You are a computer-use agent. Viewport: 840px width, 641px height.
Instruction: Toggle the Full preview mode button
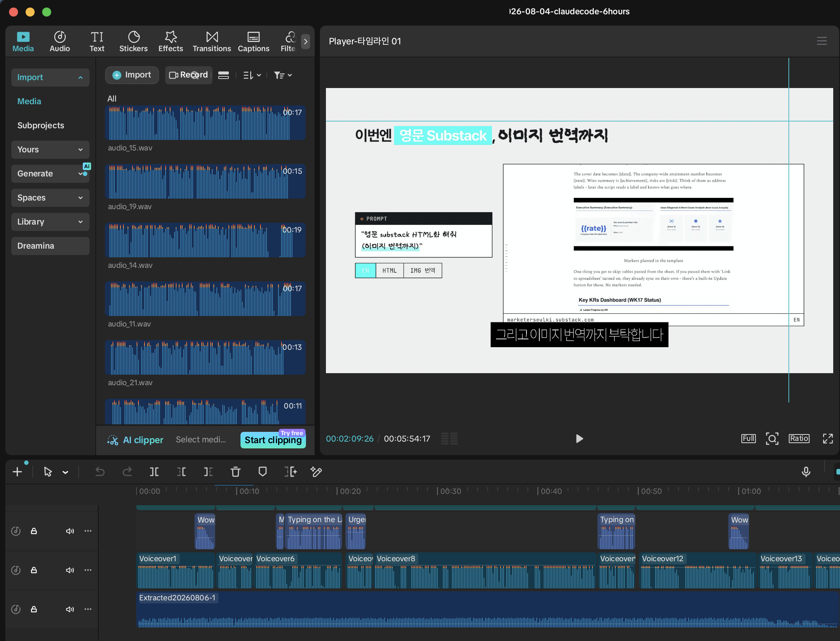749,438
